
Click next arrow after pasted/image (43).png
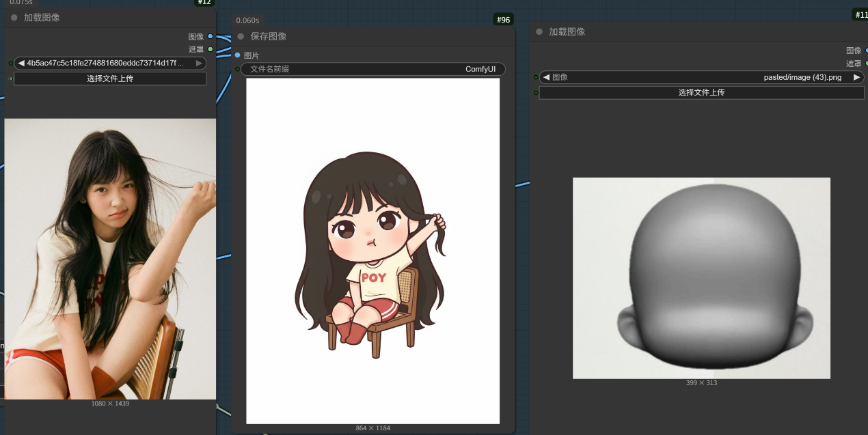point(856,77)
